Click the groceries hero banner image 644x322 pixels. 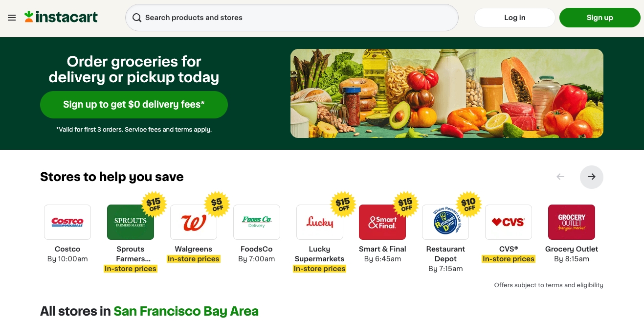[447, 93]
